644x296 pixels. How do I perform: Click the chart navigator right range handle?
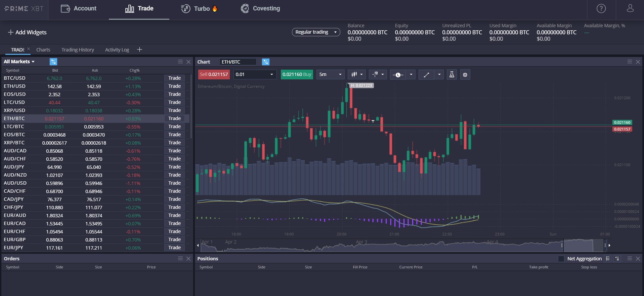point(605,245)
